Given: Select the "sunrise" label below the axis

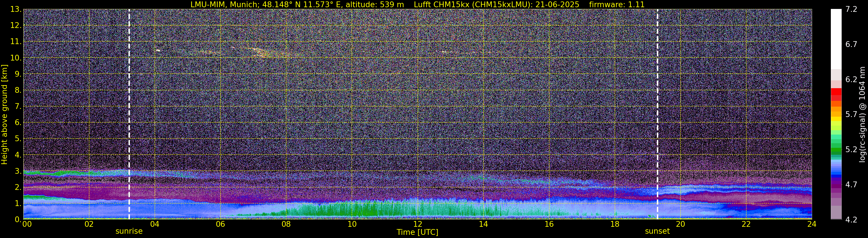Looking at the screenshot, I should click(x=129, y=231).
